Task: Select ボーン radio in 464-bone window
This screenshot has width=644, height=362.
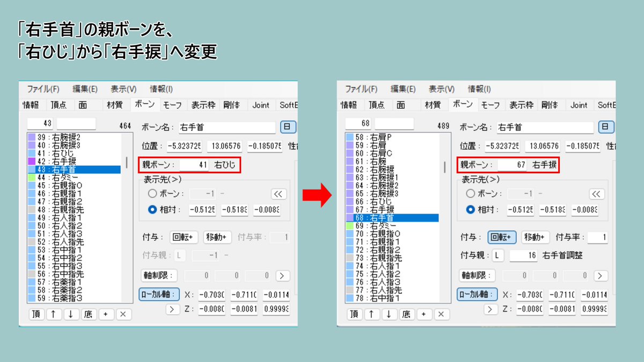Action: pos(152,194)
